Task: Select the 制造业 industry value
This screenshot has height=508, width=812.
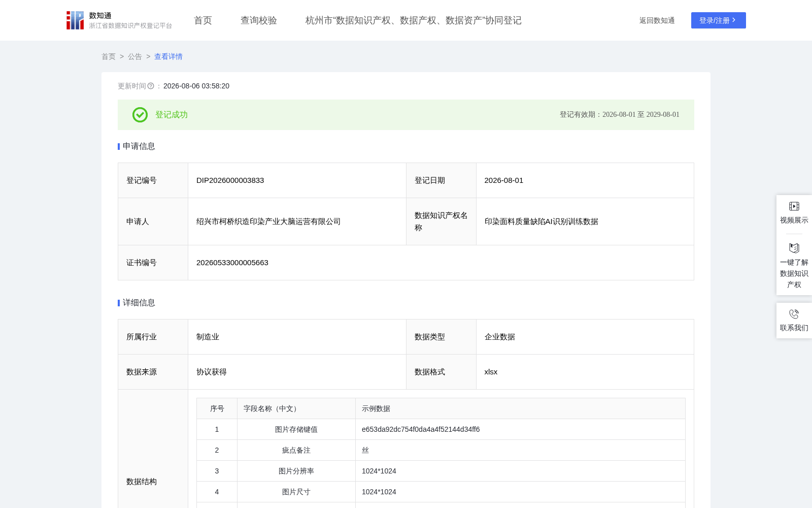Action: [208, 337]
